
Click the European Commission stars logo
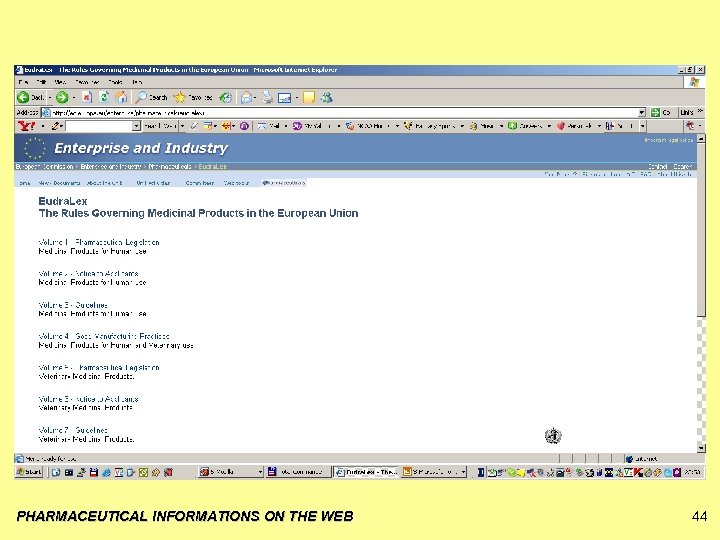pyautogui.click(x=34, y=148)
